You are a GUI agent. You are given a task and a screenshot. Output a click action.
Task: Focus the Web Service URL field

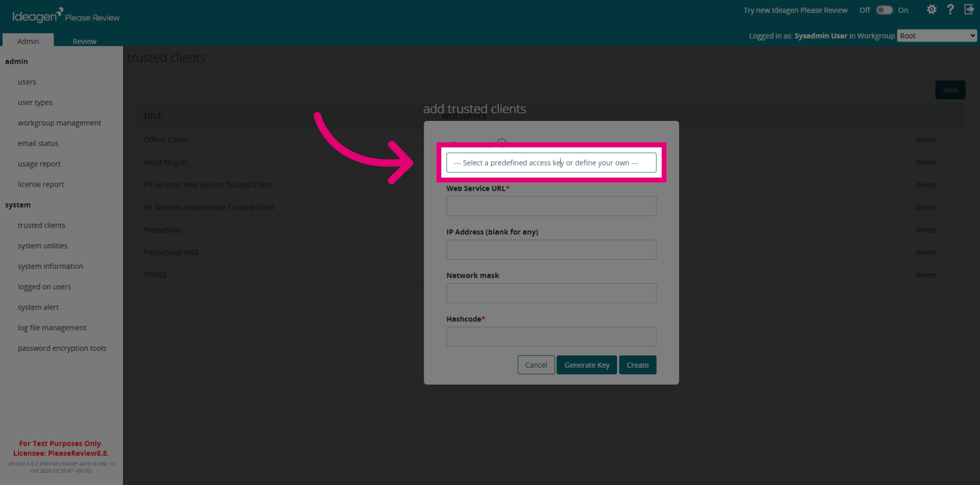click(x=551, y=206)
